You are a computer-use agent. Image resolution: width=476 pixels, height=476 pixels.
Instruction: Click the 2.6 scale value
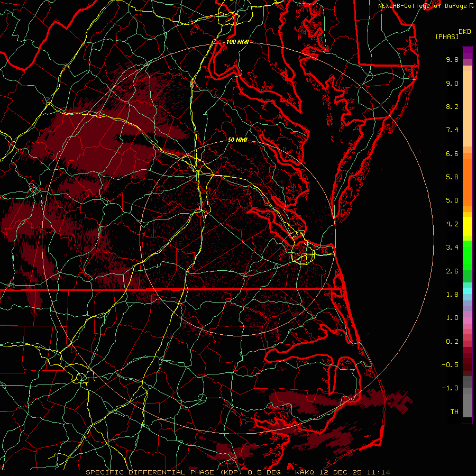(452, 271)
